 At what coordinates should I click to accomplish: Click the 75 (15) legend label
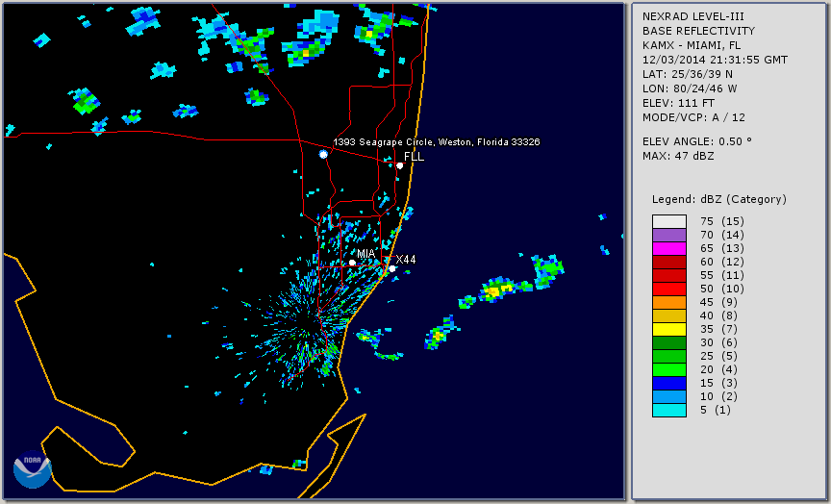click(721, 221)
